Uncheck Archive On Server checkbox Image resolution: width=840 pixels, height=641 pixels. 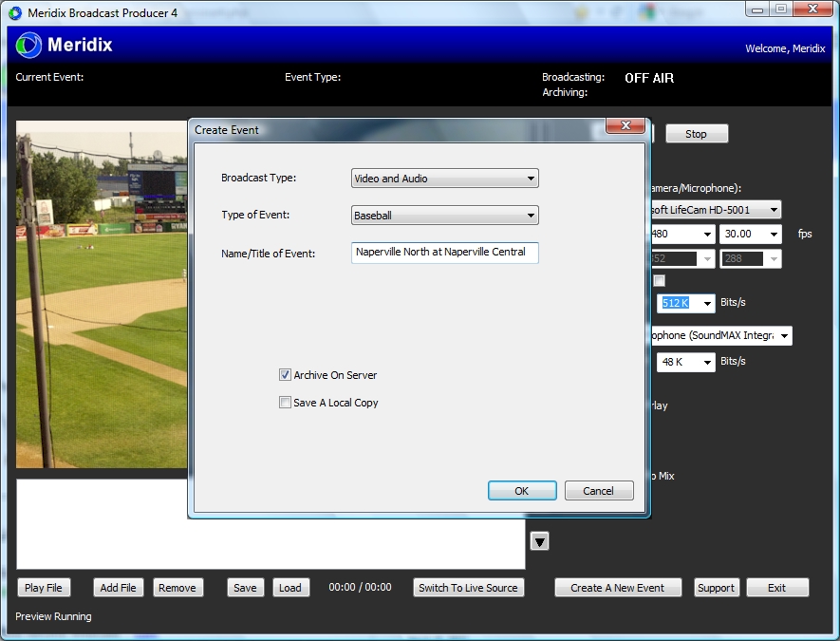(x=285, y=375)
